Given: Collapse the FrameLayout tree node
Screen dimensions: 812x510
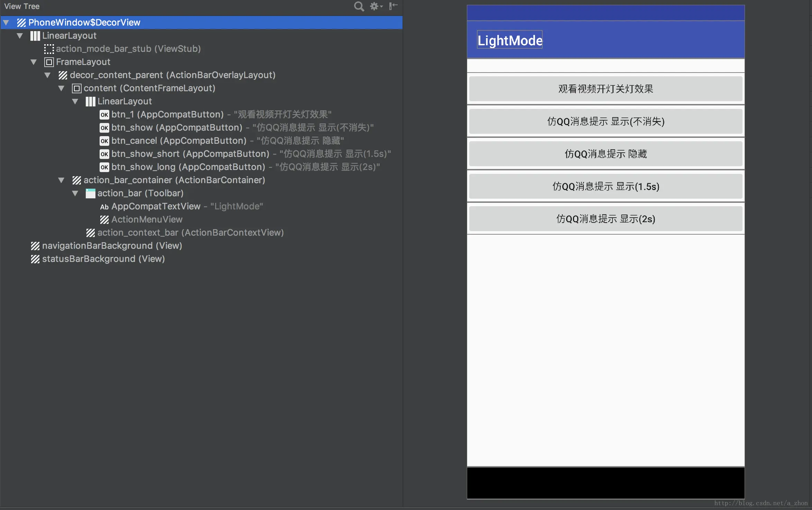Looking at the screenshot, I should tap(34, 62).
